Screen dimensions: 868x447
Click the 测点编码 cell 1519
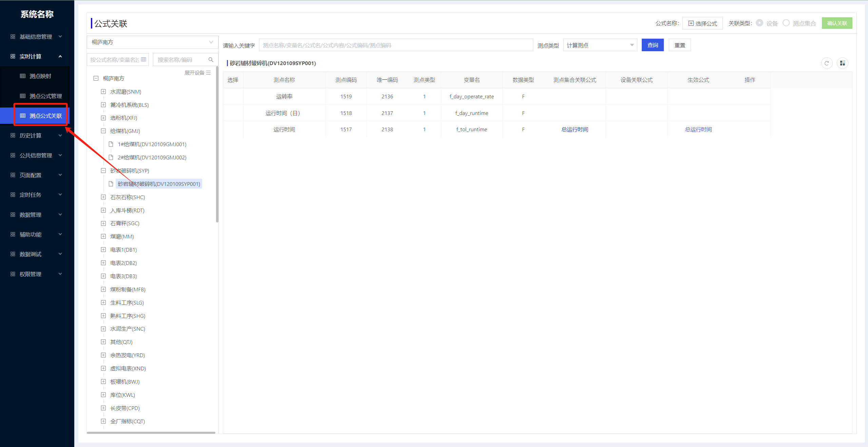(346, 96)
